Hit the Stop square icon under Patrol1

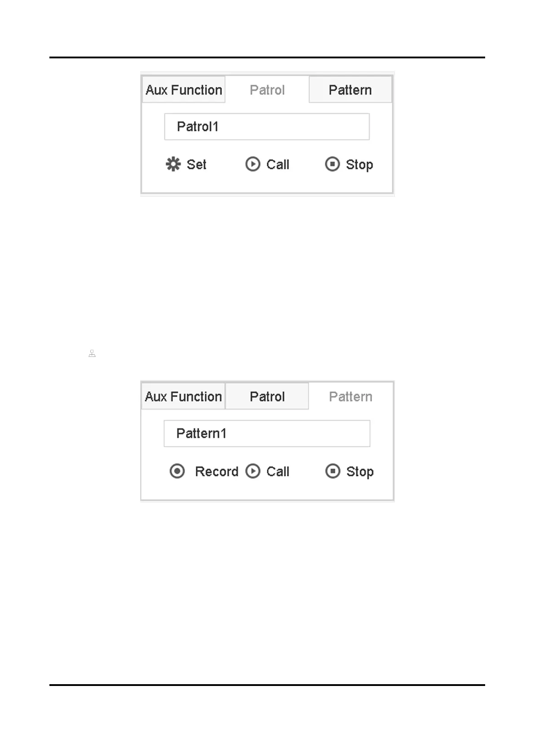point(332,164)
